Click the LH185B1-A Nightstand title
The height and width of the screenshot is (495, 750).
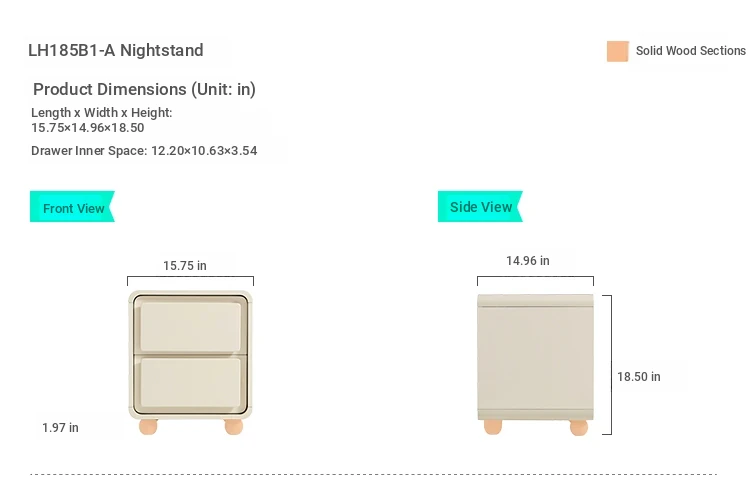click(116, 50)
